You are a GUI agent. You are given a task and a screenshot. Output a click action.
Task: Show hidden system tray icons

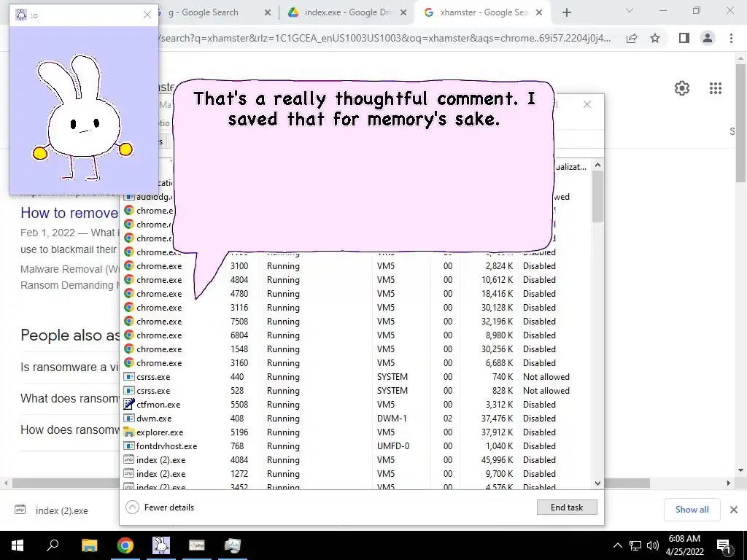(x=617, y=545)
